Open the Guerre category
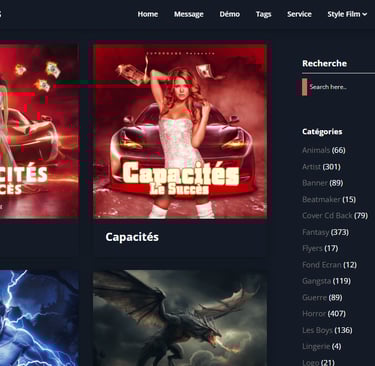The height and width of the screenshot is (366, 375). click(x=314, y=297)
